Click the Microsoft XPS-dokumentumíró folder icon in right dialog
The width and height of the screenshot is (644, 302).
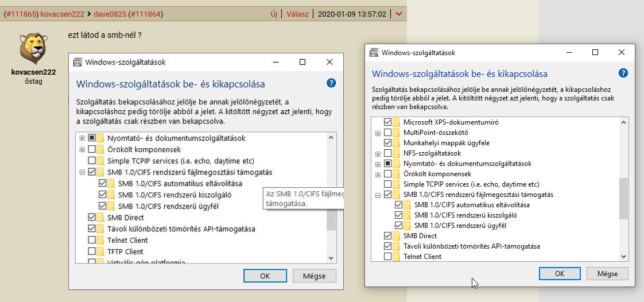(x=396, y=122)
